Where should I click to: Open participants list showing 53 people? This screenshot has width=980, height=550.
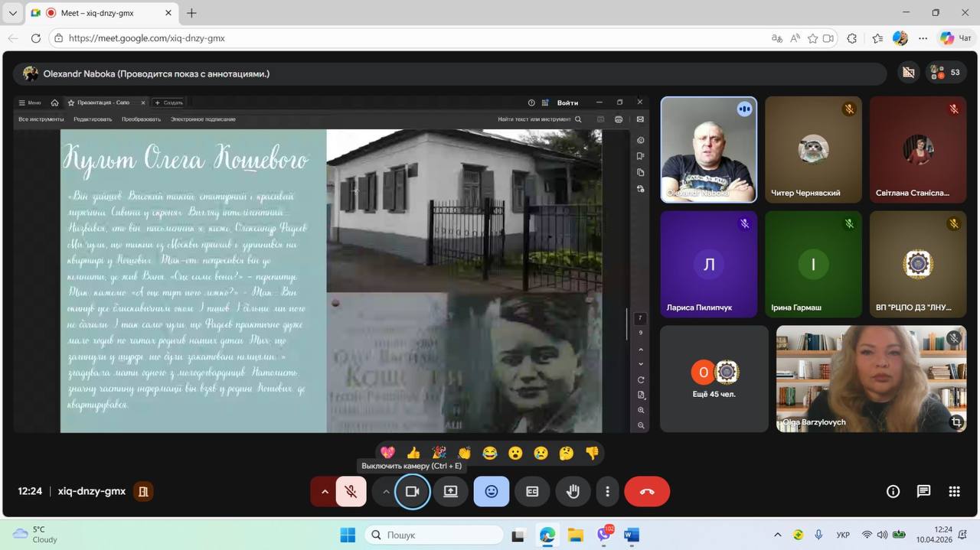coord(945,73)
